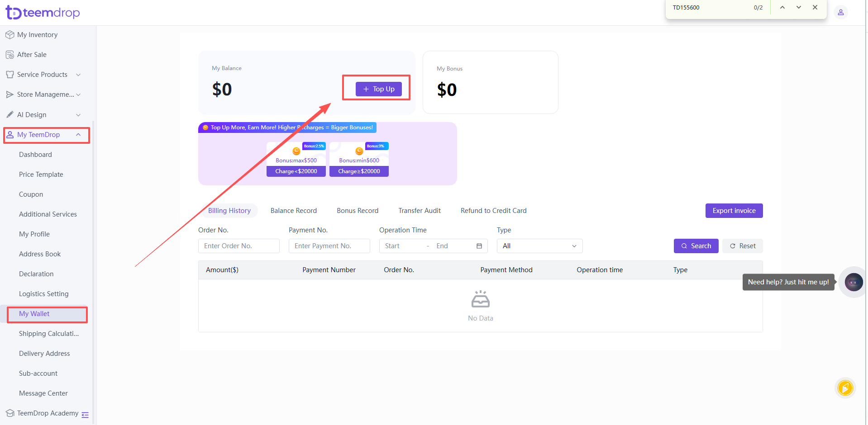The width and height of the screenshot is (868, 425).
Task: Click the Top Up button
Action: click(378, 89)
